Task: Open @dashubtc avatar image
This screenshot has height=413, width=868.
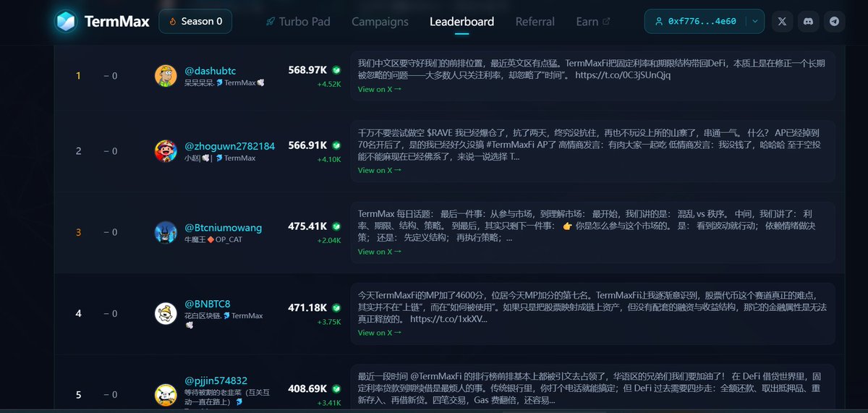Action: (166, 76)
